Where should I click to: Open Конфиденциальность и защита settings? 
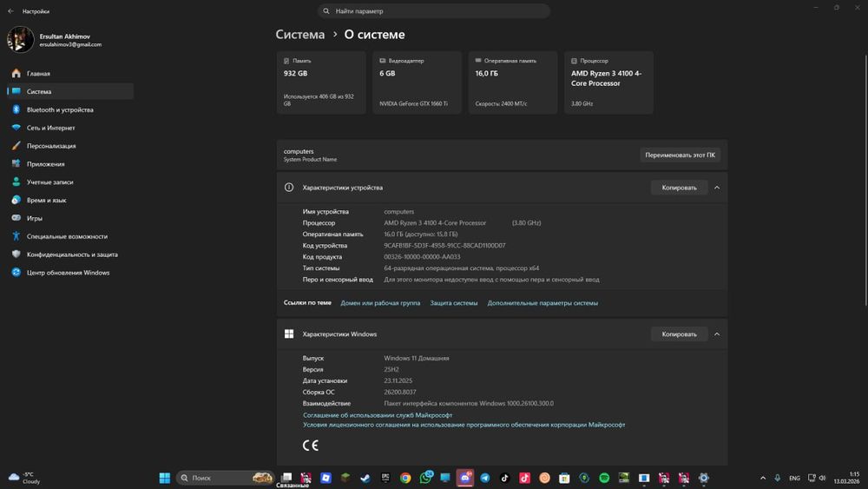pos(70,254)
